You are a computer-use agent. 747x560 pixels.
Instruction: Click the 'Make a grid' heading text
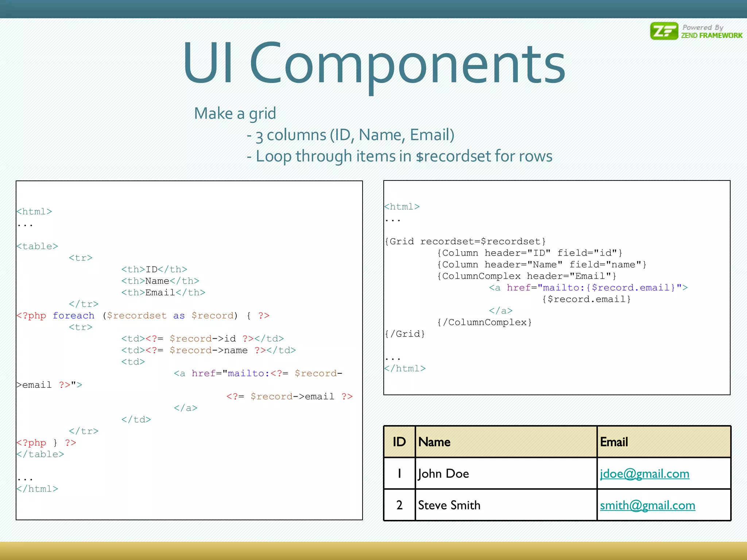(x=235, y=113)
